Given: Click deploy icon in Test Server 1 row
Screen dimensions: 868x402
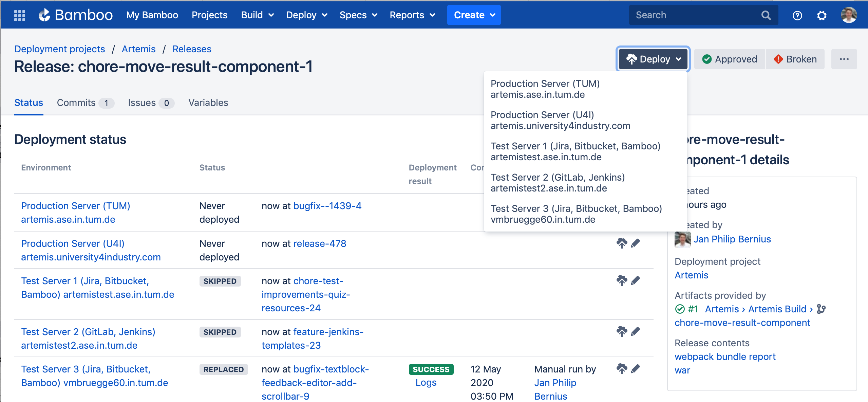Looking at the screenshot, I should (622, 280).
